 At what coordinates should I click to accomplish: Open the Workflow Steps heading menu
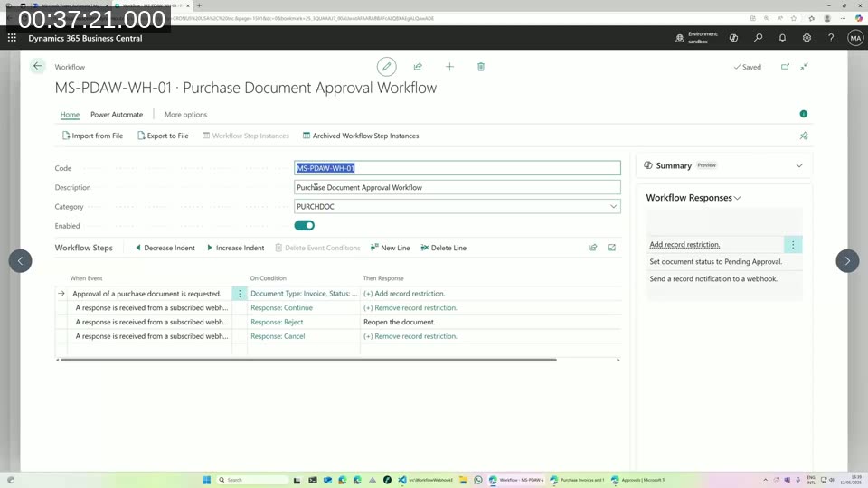click(x=83, y=248)
